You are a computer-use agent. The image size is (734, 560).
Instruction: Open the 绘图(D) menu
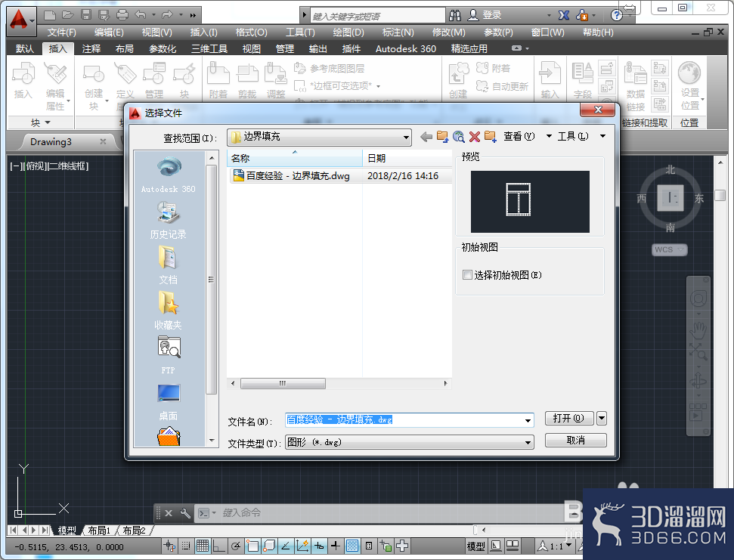coord(348,32)
